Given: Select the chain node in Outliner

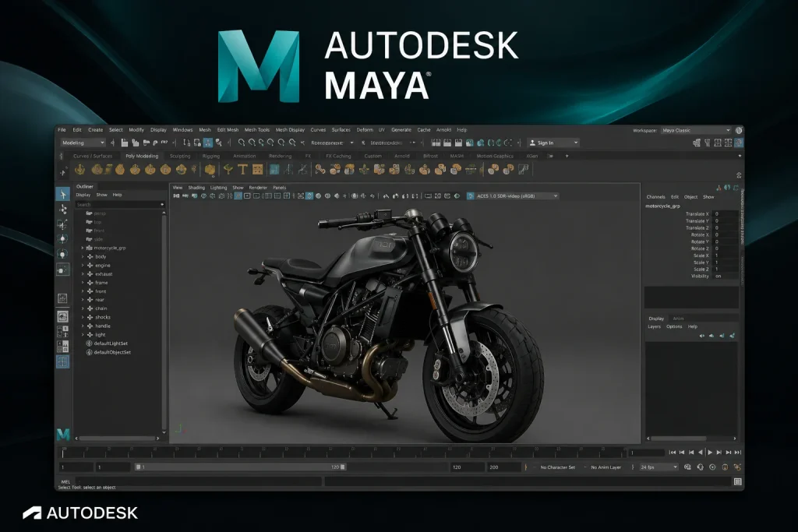Looking at the screenshot, I should pos(101,308).
